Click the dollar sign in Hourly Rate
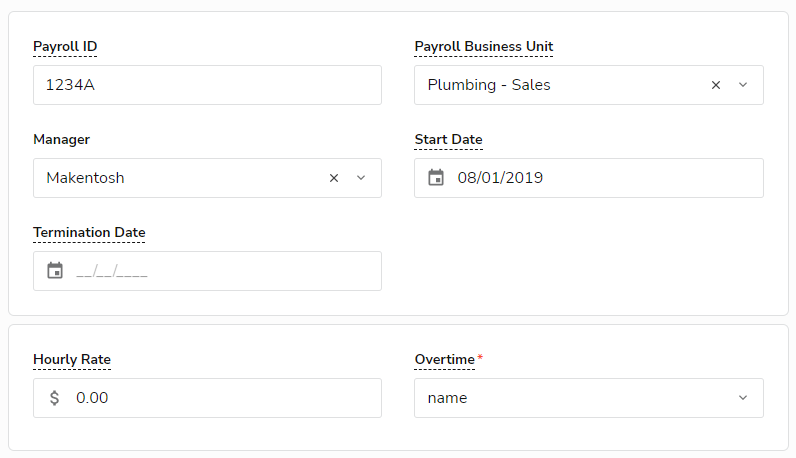This screenshot has height=458, width=796. click(55, 398)
